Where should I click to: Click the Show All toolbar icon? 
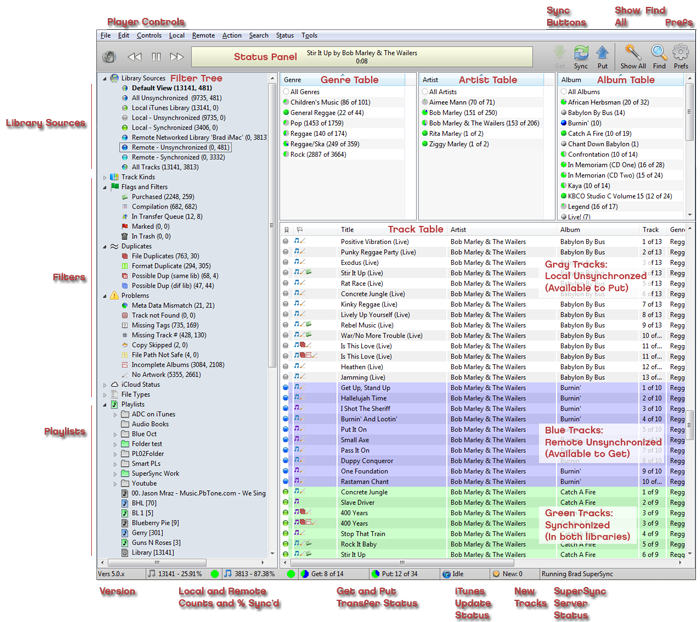tap(633, 53)
